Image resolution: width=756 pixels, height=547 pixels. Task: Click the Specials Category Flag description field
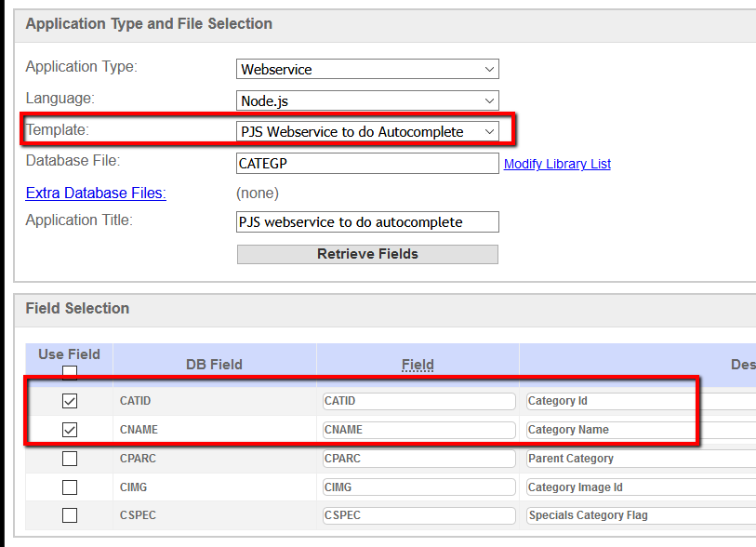[642, 515]
